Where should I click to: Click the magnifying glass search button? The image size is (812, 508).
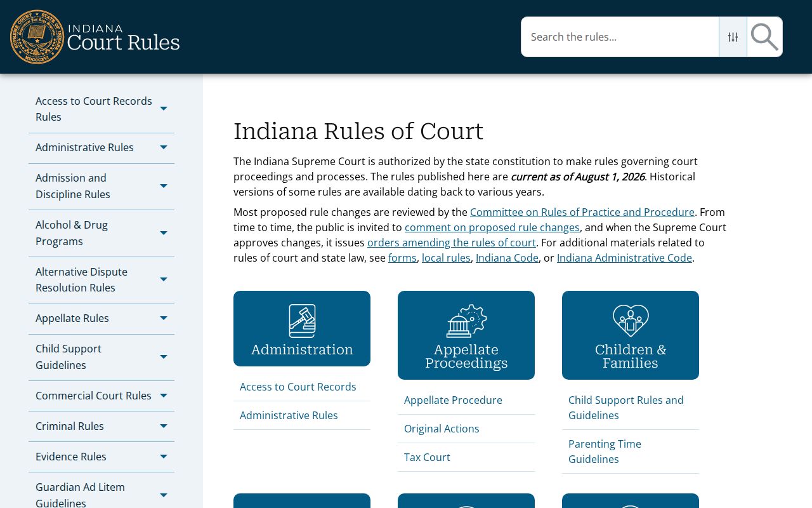click(x=764, y=37)
